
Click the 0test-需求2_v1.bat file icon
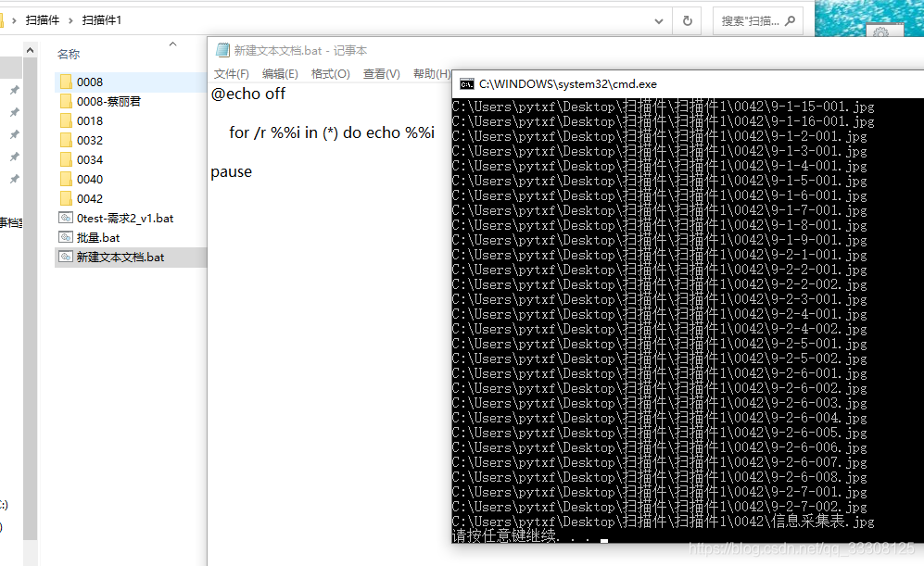click(x=66, y=218)
